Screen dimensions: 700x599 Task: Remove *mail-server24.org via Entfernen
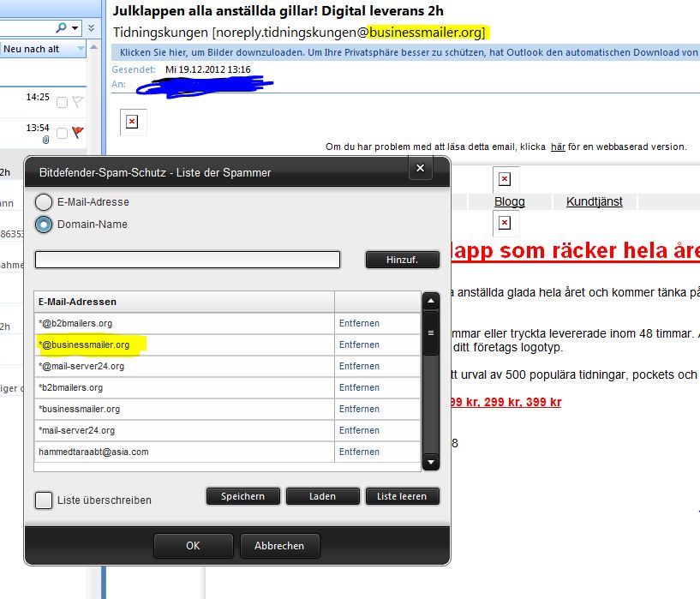click(x=359, y=430)
